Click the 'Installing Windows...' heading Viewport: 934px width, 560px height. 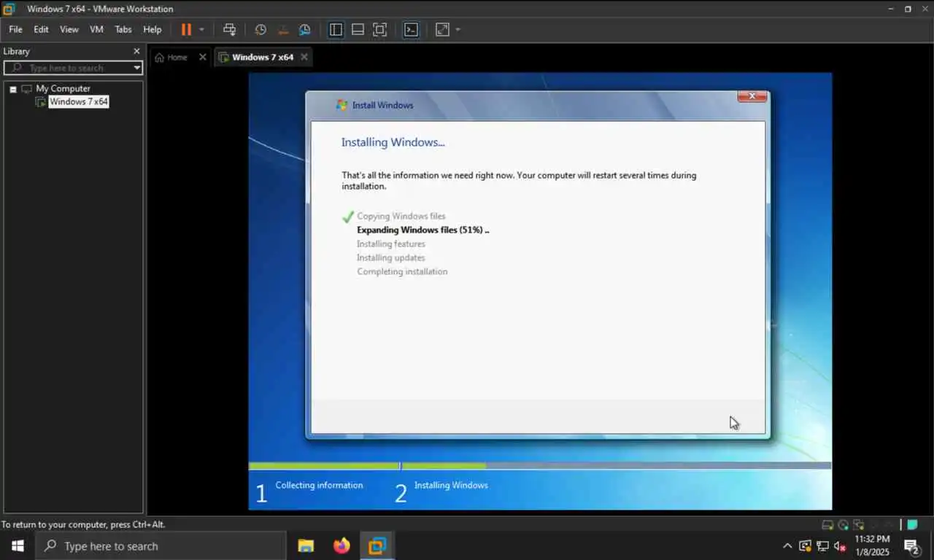[x=393, y=142]
